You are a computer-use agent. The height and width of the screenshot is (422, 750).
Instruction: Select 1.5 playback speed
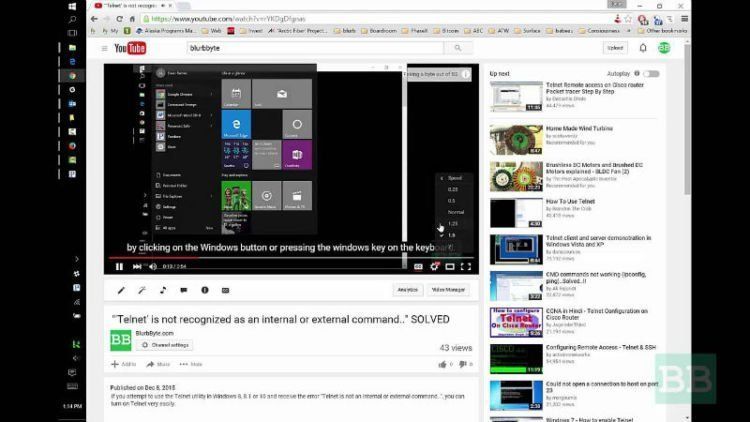pos(452,235)
